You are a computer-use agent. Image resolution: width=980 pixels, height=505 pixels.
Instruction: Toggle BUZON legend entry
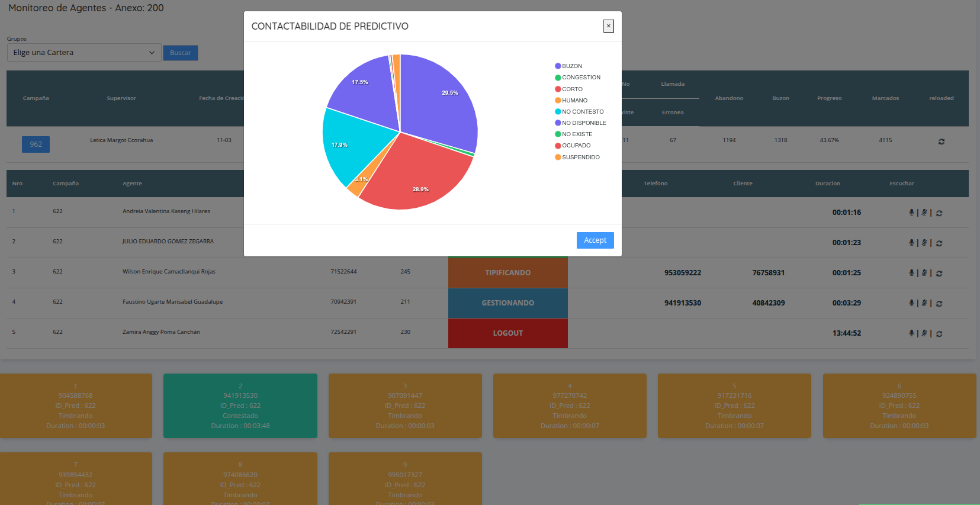pos(568,66)
